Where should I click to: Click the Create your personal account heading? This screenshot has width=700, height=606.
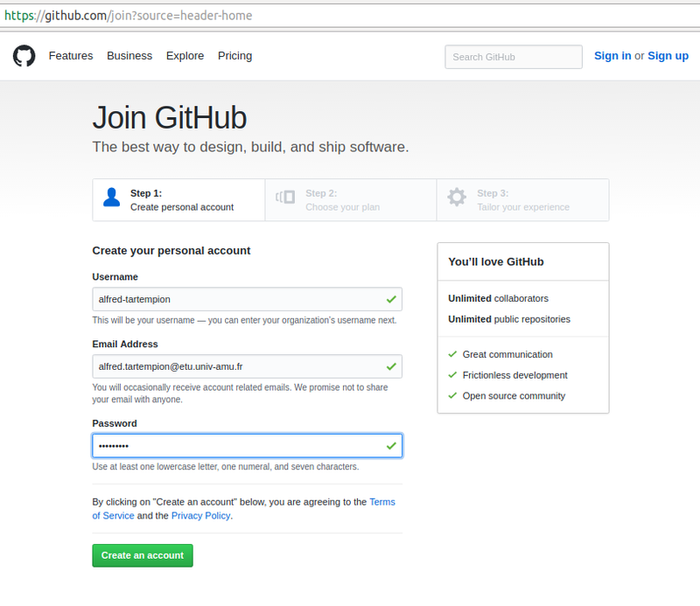[x=171, y=250]
